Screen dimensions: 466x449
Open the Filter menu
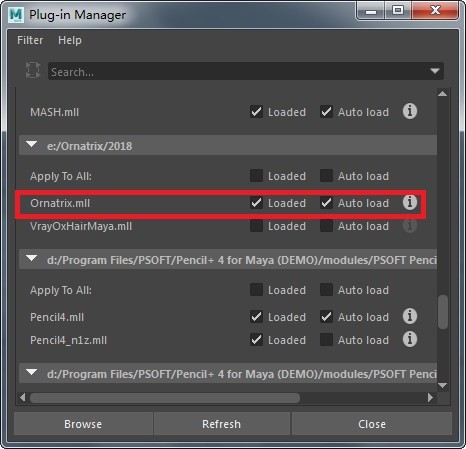[x=30, y=40]
